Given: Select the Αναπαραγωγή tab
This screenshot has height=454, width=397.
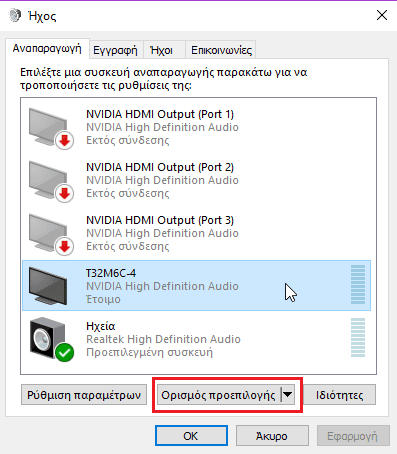Looking at the screenshot, I should pyautogui.click(x=47, y=49).
